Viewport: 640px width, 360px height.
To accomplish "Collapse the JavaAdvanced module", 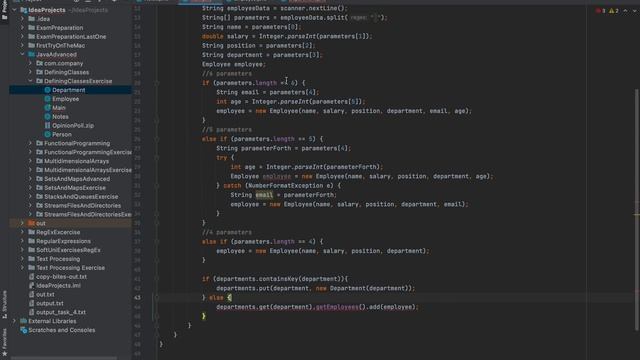I will 22,54.
